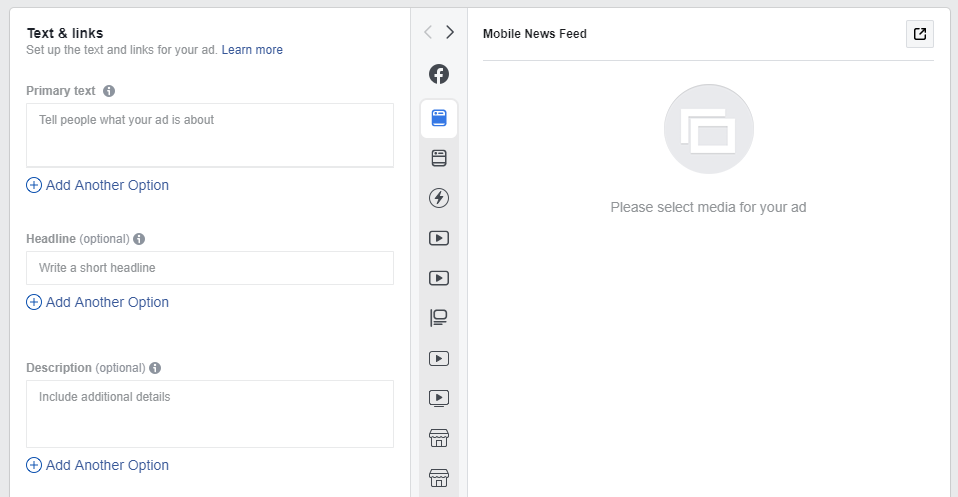The height and width of the screenshot is (497, 958).
Task: Click the media placeholder image in preview
Action: [709, 129]
